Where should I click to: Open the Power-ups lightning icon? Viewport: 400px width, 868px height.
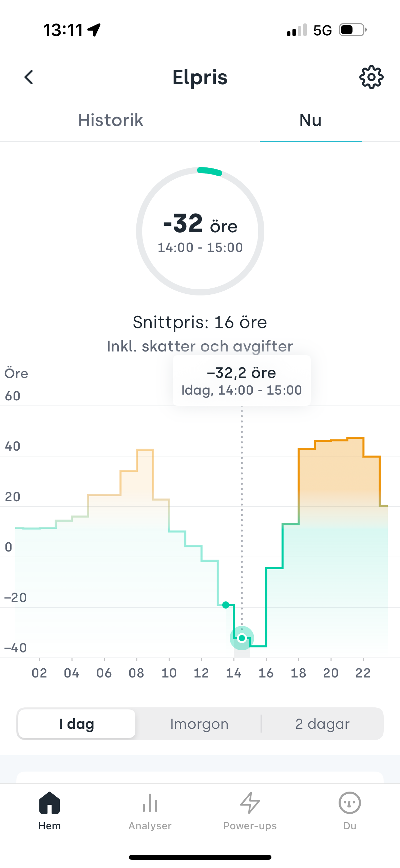(250, 802)
